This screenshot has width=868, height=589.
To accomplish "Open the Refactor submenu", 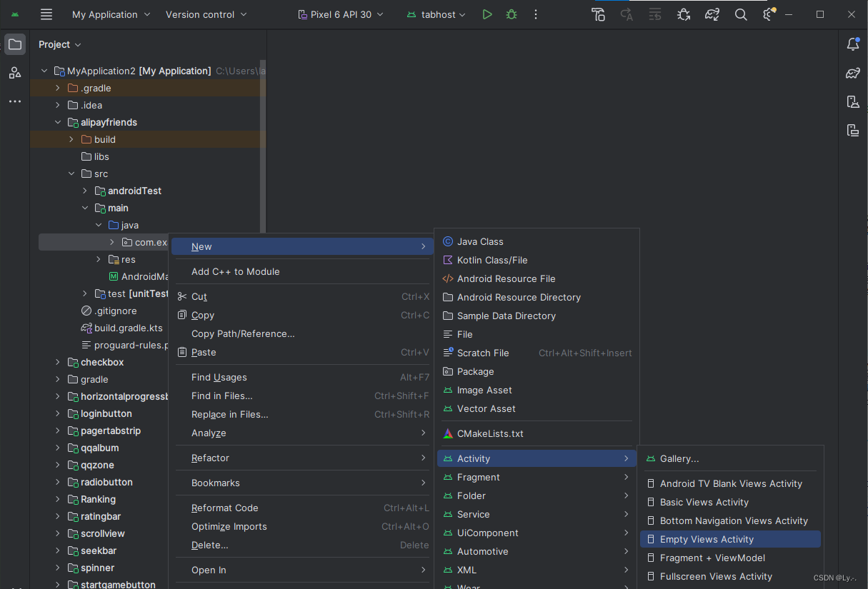I will click(x=303, y=458).
